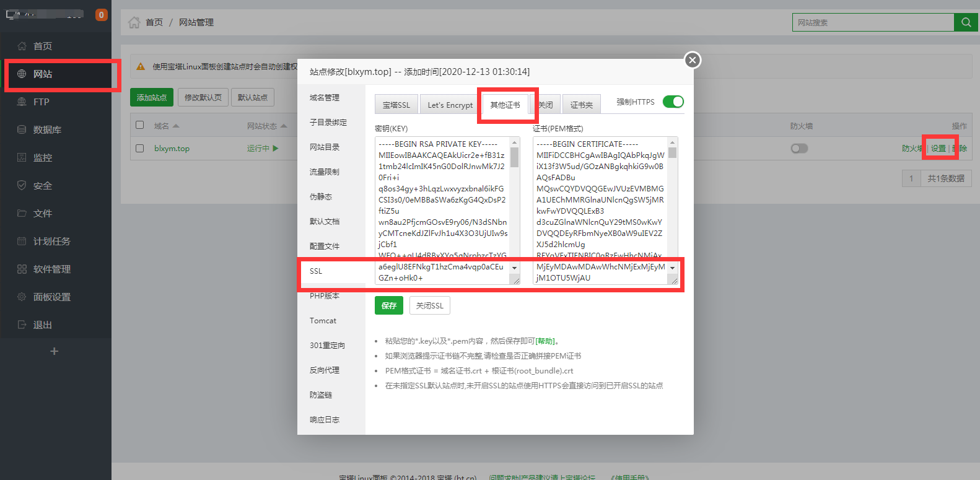Click the 设置 link in blxym.top row

(938, 148)
